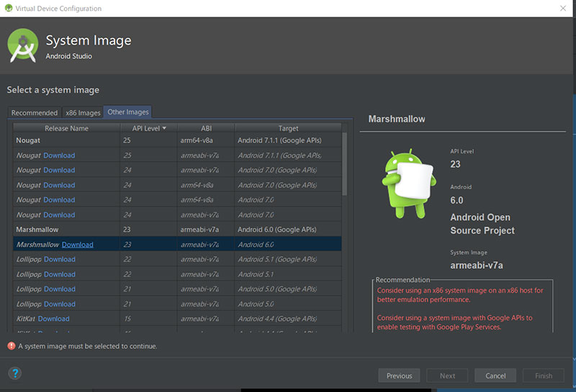Open the x86 Images tab
Viewport: 576px width, 392px height.
(x=83, y=112)
